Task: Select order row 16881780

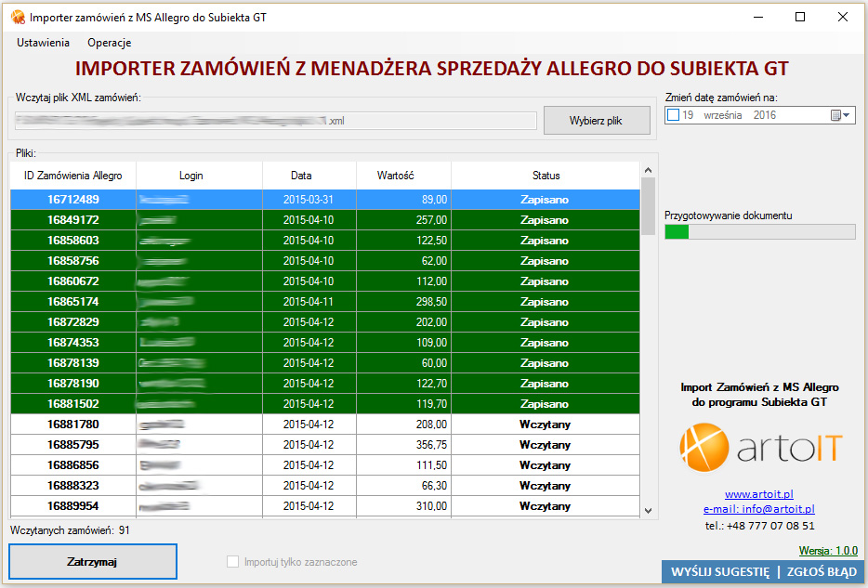Action: (x=325, y=425)
